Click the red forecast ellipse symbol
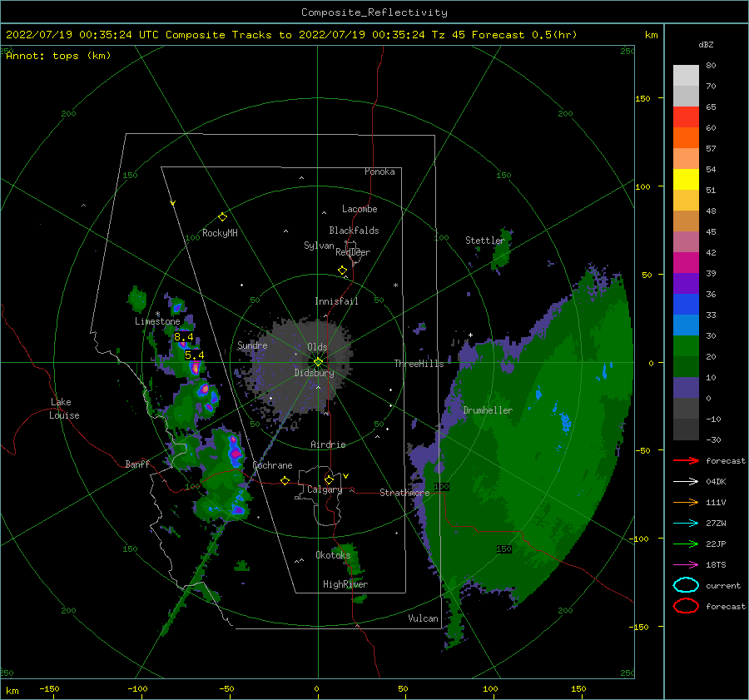 tap(686, 606)
